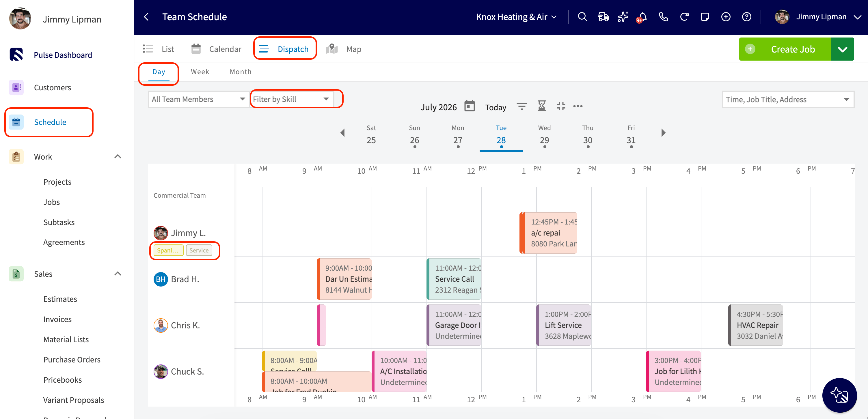Select Sat 25 in date strip
The height and width of the screenshot is (419, 868).
tap(371, 135)
